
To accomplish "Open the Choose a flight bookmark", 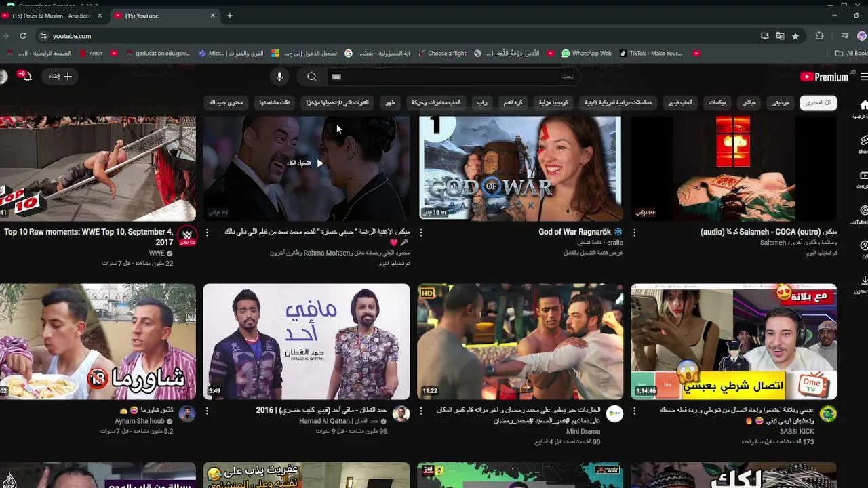I will 441,53.
